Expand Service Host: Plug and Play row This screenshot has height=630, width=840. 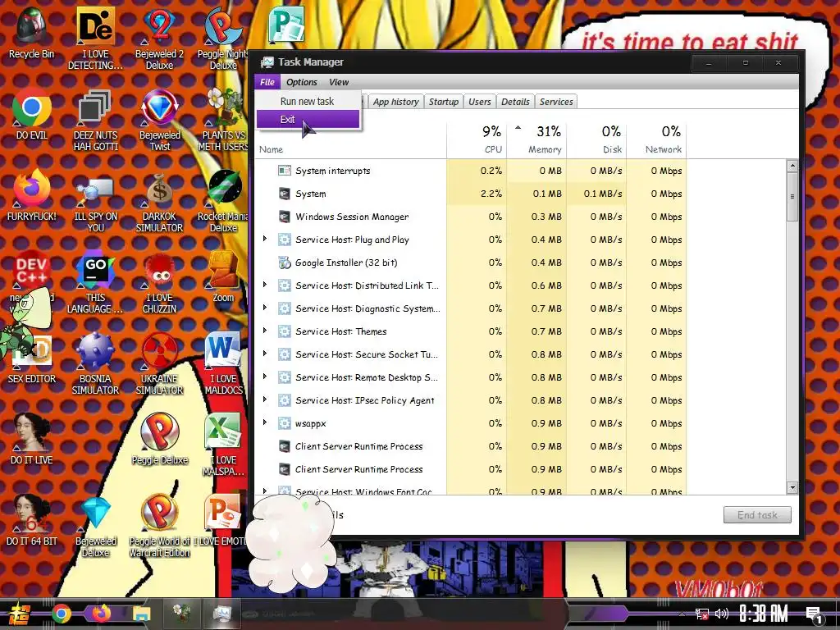[265, 239]
